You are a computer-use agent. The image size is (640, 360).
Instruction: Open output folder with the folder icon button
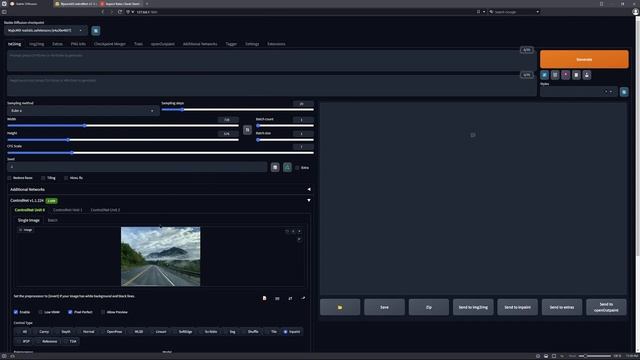coord(340,307)
